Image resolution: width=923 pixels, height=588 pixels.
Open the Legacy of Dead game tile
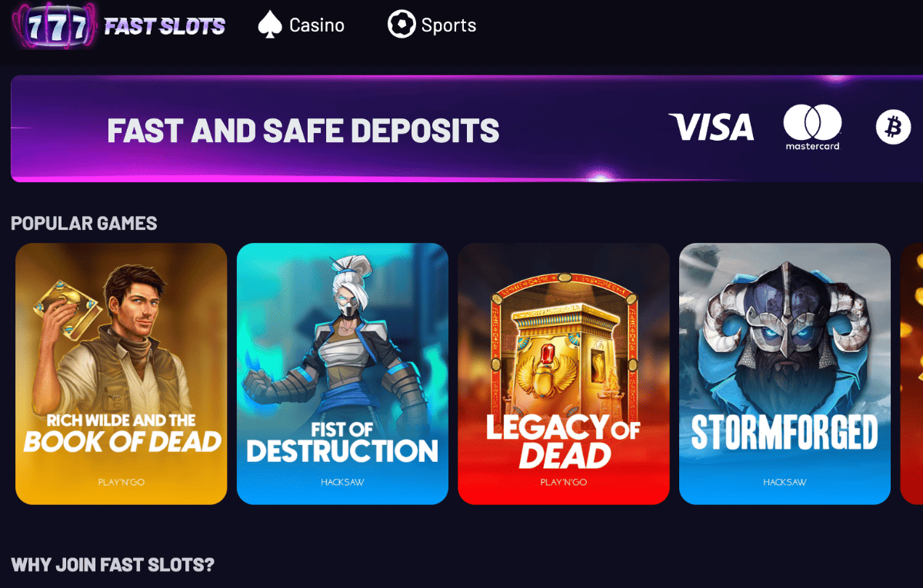pos(564,374)
